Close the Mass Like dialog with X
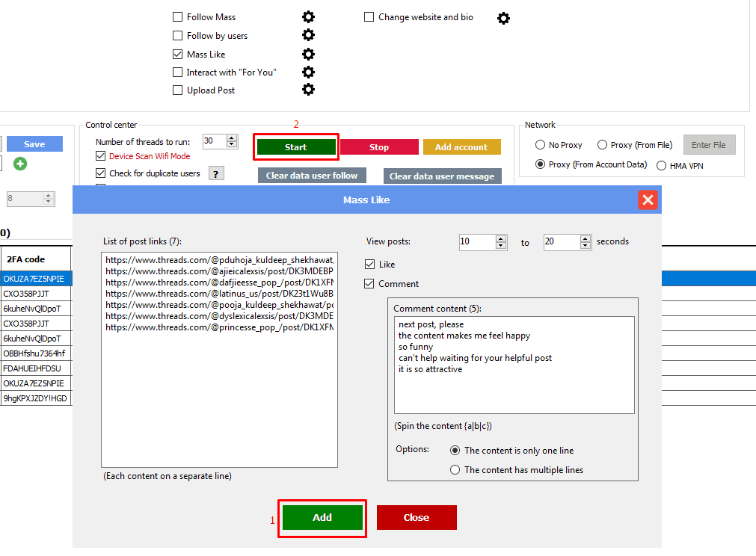Screen dimensions: 756x556 (x=648, y=200)
